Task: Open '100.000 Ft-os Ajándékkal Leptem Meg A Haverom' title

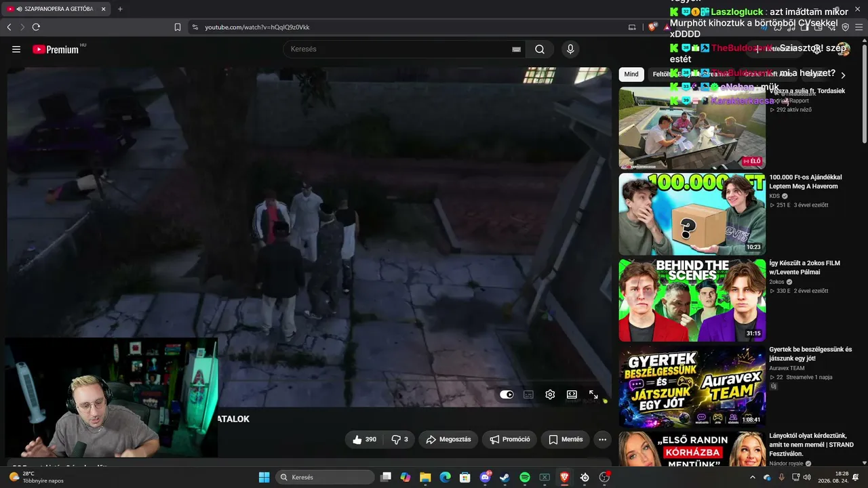Action: (x=805, y=182)
